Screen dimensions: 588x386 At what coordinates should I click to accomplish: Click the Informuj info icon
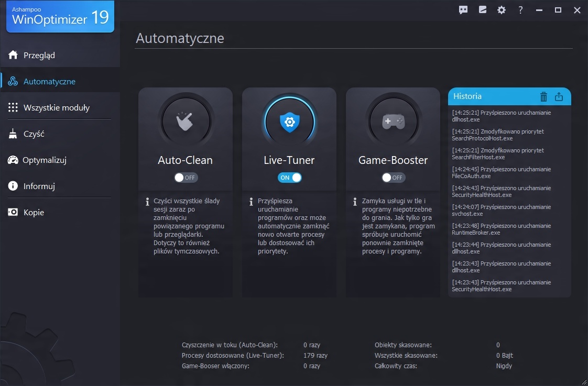pyautogui.click(x=13, y=186)
